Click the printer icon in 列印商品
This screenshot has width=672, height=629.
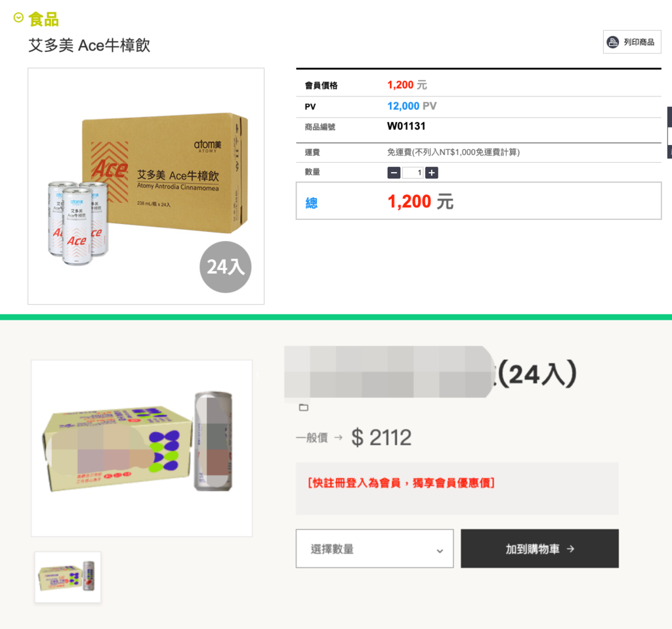[x=613, y=42]
